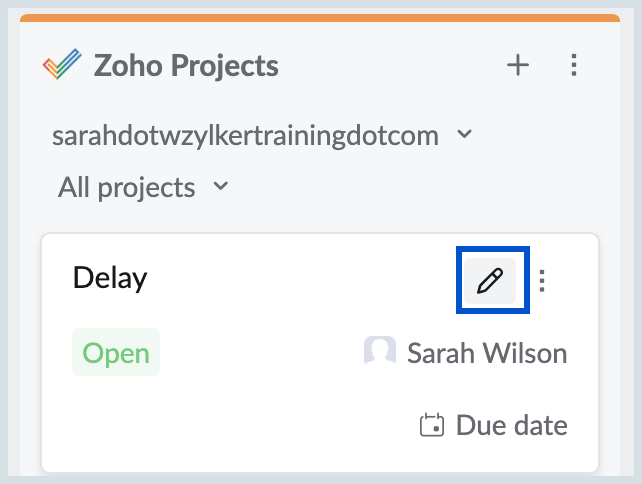Open the sarahdotwzylkertrainingdotcom portal dropdown
The image size is (642, 484).
click(x=246, y=135)
